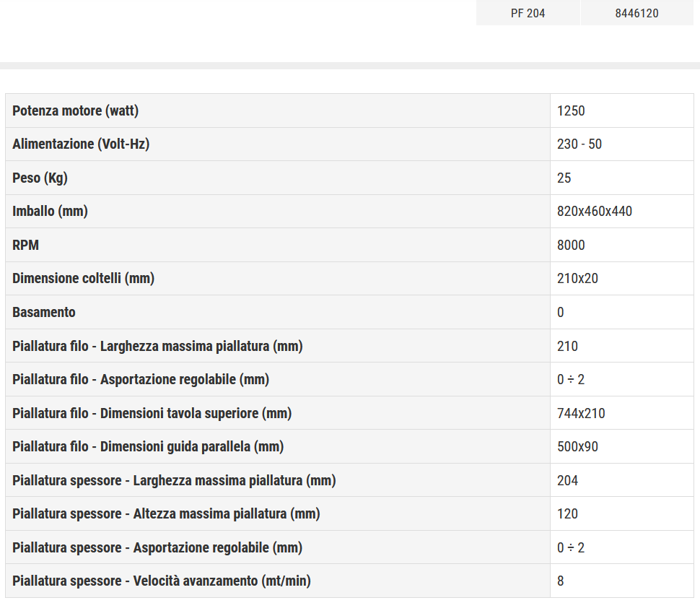This screenshot has height=603, width=700.
Task: Select the Potenza motore (watt) label
Action: click(75, 110)
